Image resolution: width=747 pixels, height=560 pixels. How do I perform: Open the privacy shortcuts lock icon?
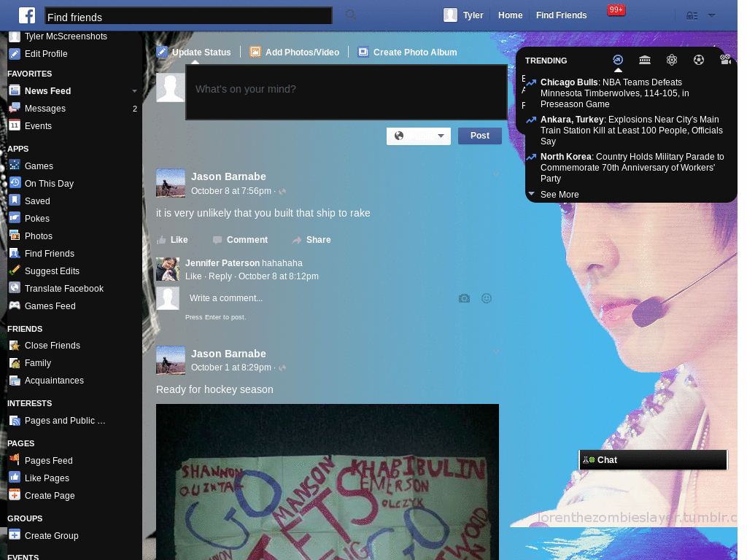click(692, 16)
